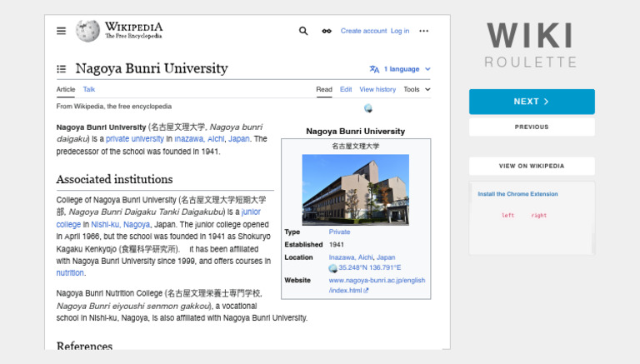This screenshot has height=364, width=640.
Task: Expand the 1 language dropdown
Action: coord(407,69)
